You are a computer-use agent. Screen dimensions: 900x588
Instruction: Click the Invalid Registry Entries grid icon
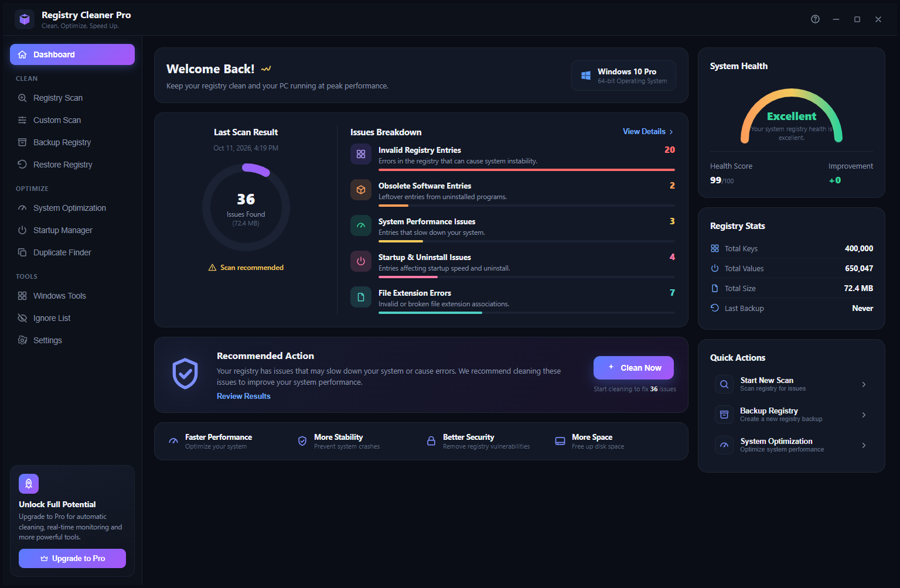(x=361, y=154)
